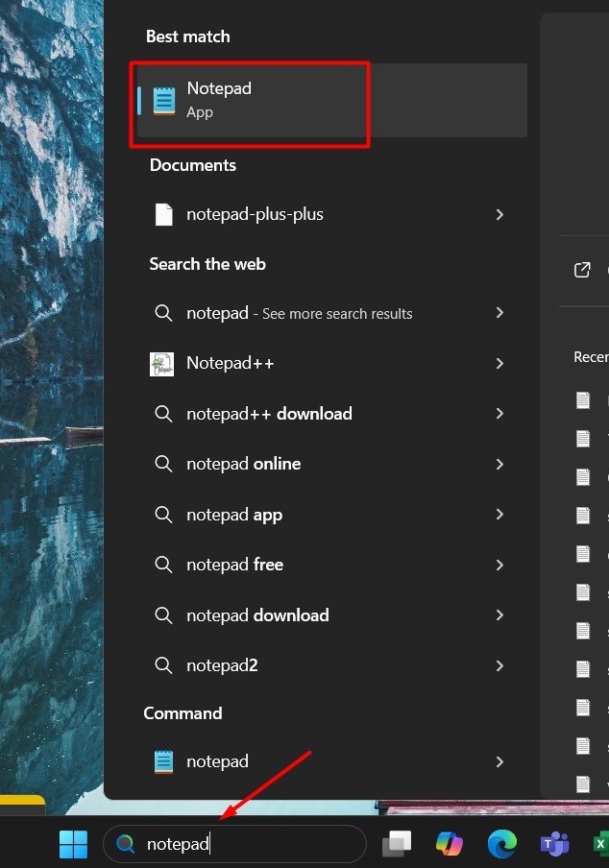Screen dimensions: 609x868
Task: Click the Open external icon in preview pane
Action: pyautogui.click(x=582, y=270)
